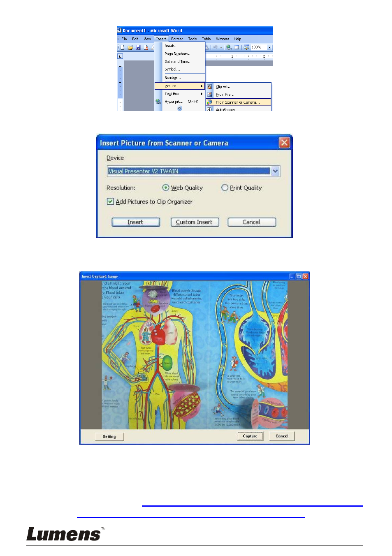This screenshot has height=556, width=392.
Task: Select the Web Quality radio button
Action: click(x=166, y=188)
